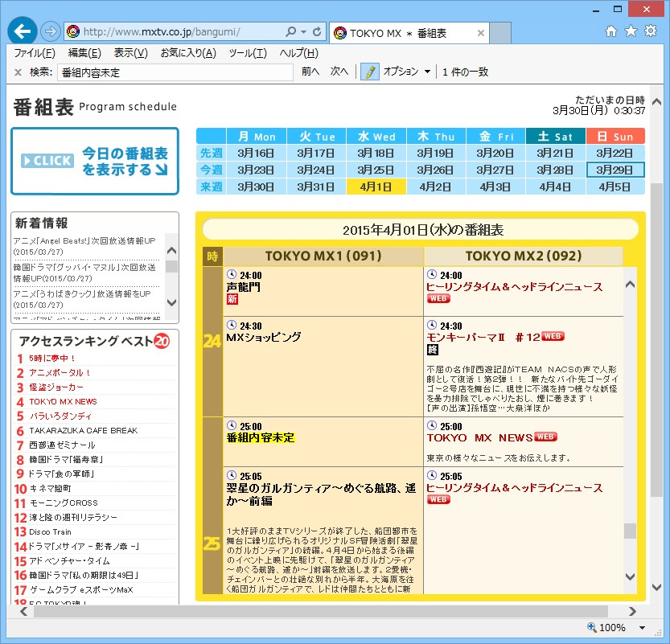This screenshot has height=644, width=670.
Task: Open the browser home icon
Action: [x=611, y=31]
